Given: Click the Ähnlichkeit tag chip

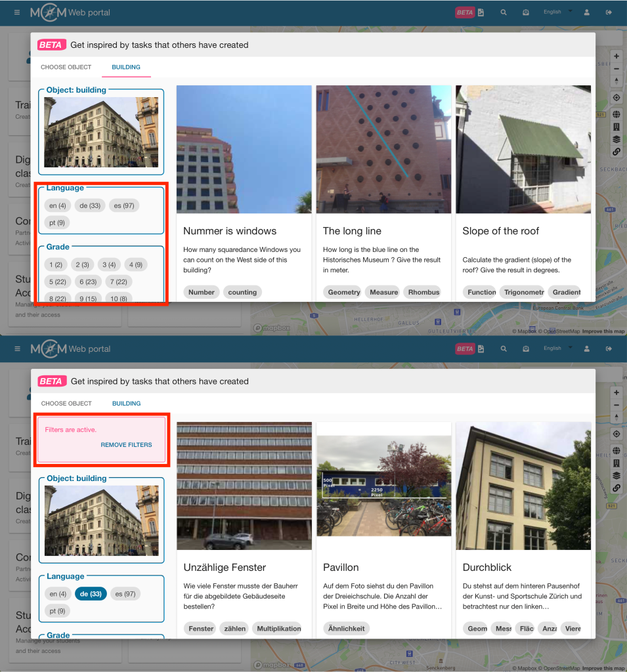Looking at the screenshot, I should [x=347, y=629].
